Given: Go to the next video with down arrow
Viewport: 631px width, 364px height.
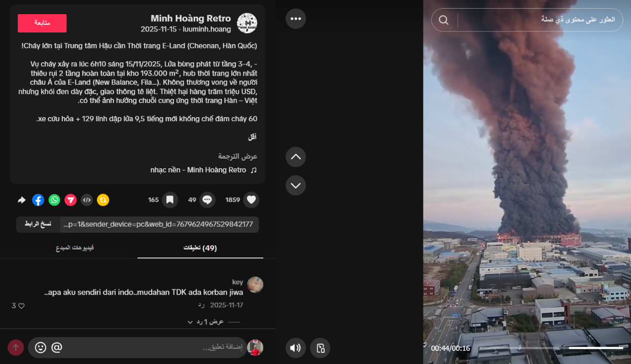Looking at the screenshot, I should click(x=296, y=186).
